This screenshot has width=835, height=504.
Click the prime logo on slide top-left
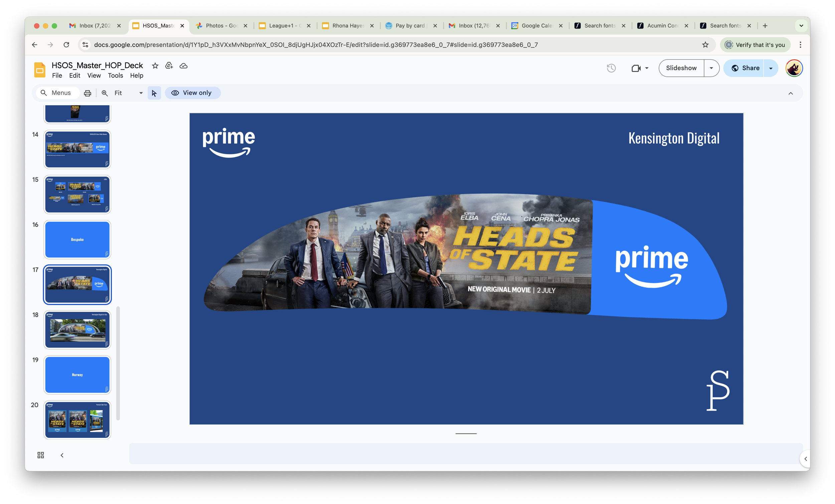pyautogui.click(x=229, y=143)
